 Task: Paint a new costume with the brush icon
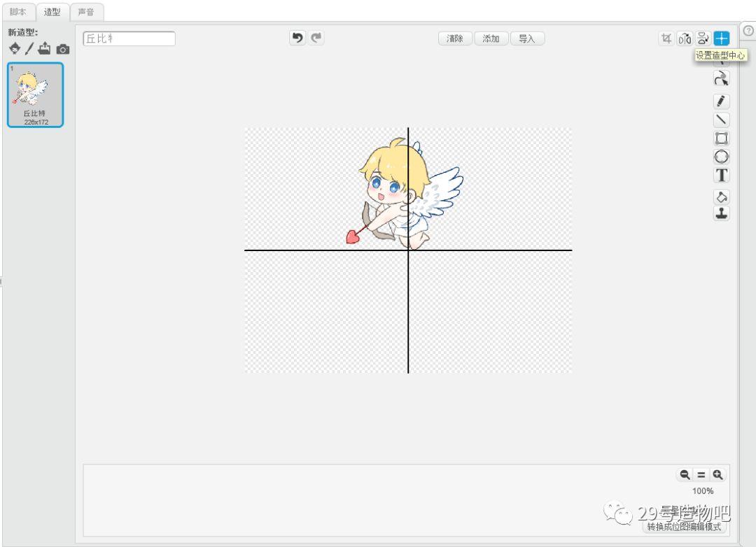[29, 49]
